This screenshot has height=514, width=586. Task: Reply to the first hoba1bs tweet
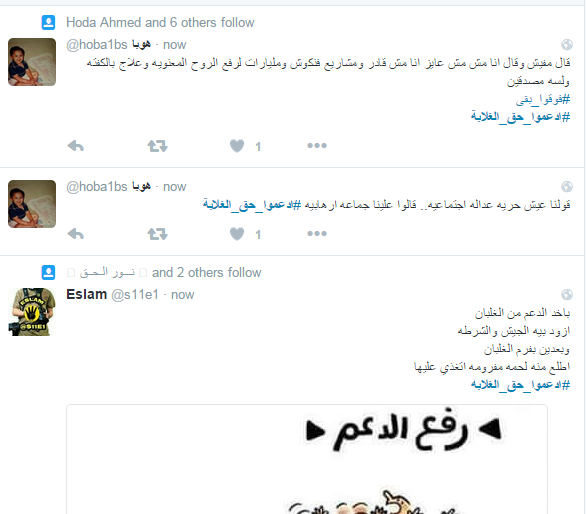point(75,145)
